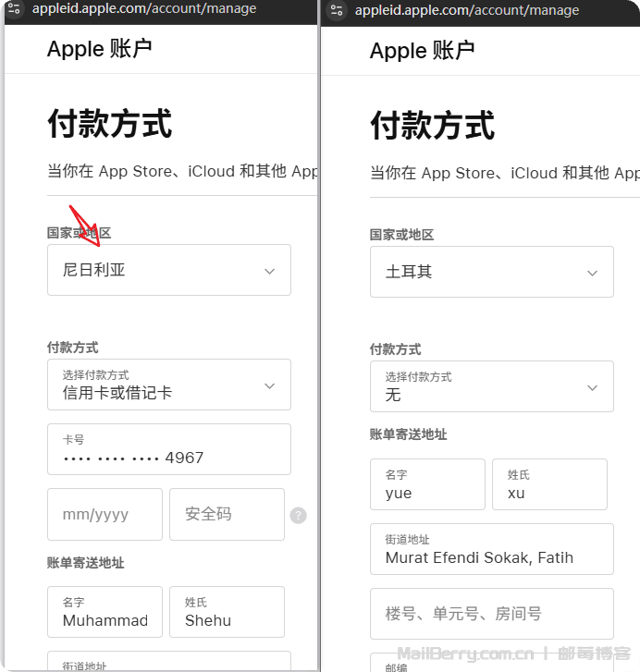Open the 尼日利亚 country dropdown
This screenshot has height=672, width=640.
coord(169,270)
